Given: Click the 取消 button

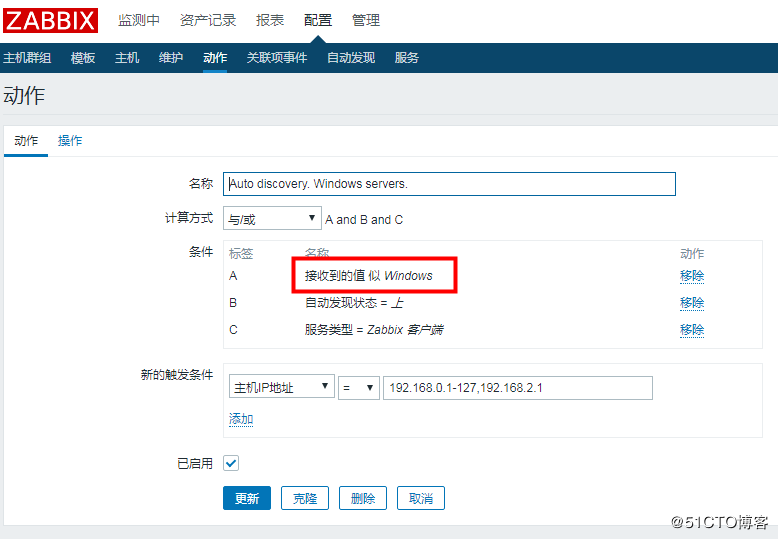Looking at the screenshot, I should coord(421,498).
